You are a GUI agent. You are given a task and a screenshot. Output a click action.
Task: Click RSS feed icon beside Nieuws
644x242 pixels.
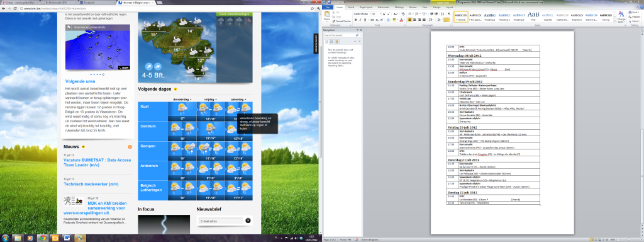point(130,147)
